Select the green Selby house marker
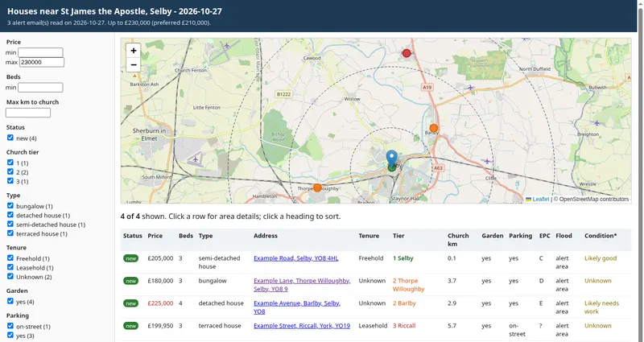644x342 pixels. 392,168
